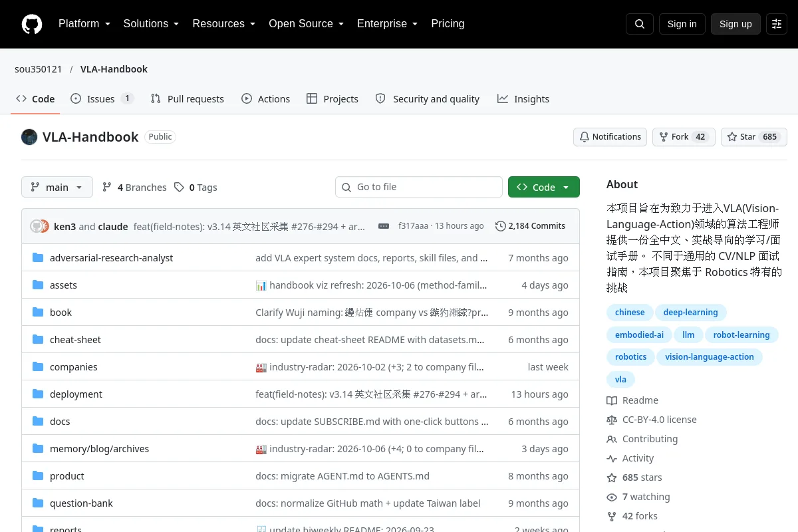Open the Open Source menu

306,24
